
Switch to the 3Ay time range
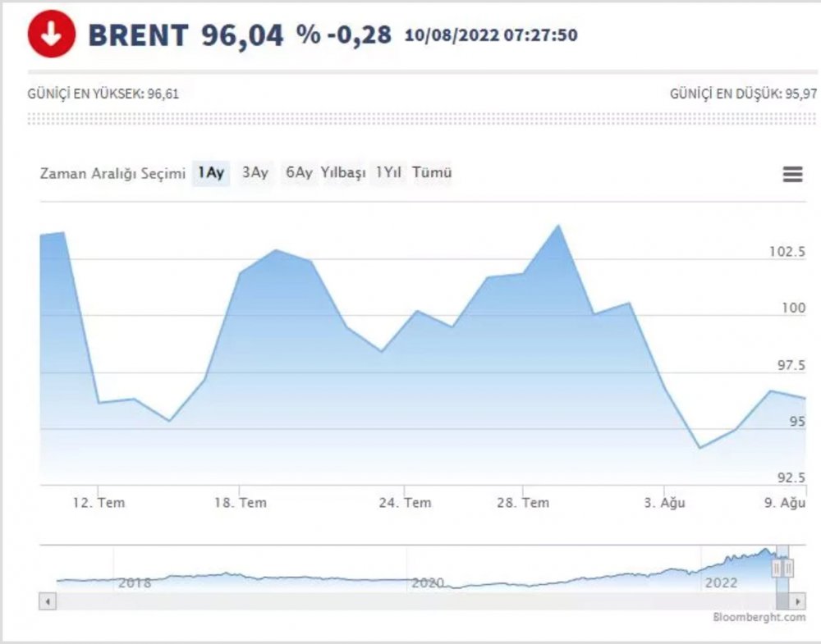[255, 173]
